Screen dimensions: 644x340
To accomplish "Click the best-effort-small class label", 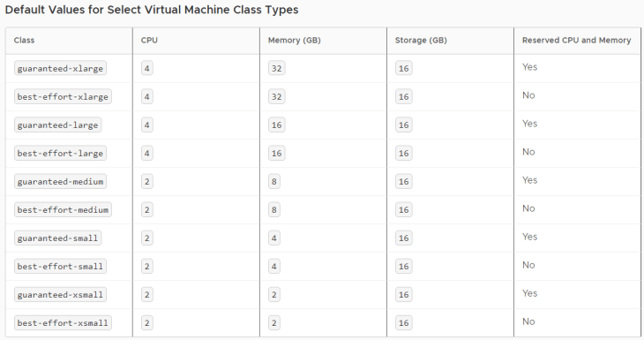I will 60,267.
